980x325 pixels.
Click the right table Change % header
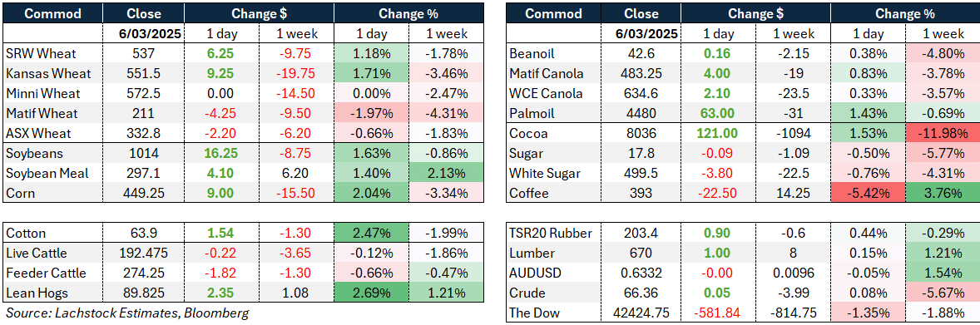(904, 14)
